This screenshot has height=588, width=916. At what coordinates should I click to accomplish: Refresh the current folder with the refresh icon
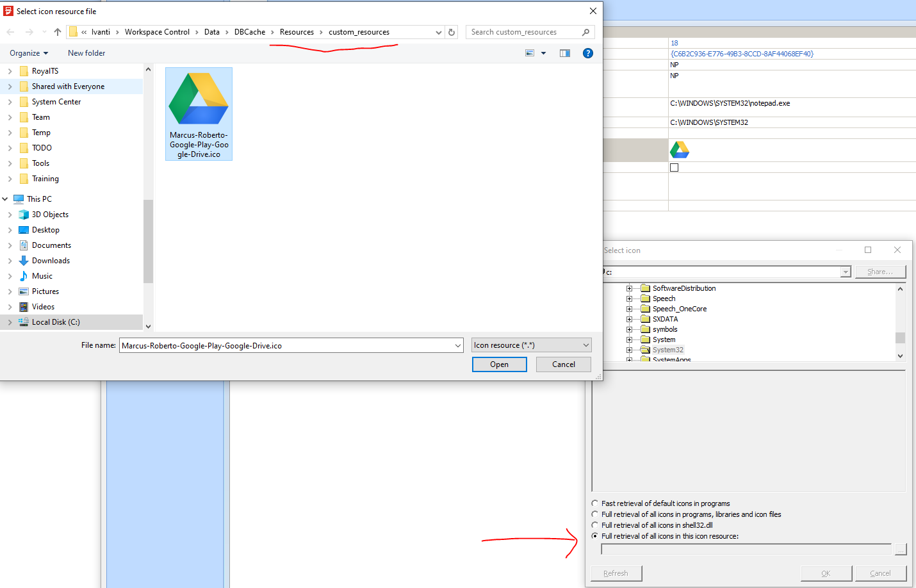(452, 31)
